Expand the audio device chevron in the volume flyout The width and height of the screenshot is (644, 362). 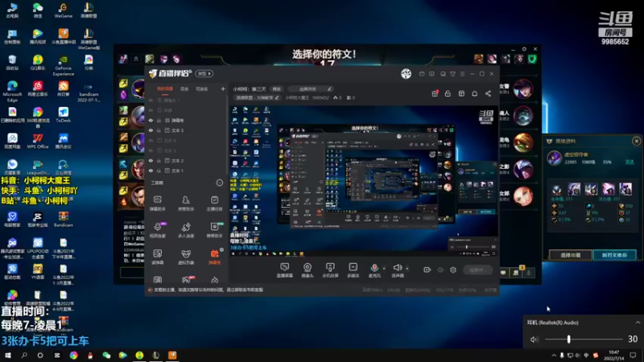[x=638, y=323]
